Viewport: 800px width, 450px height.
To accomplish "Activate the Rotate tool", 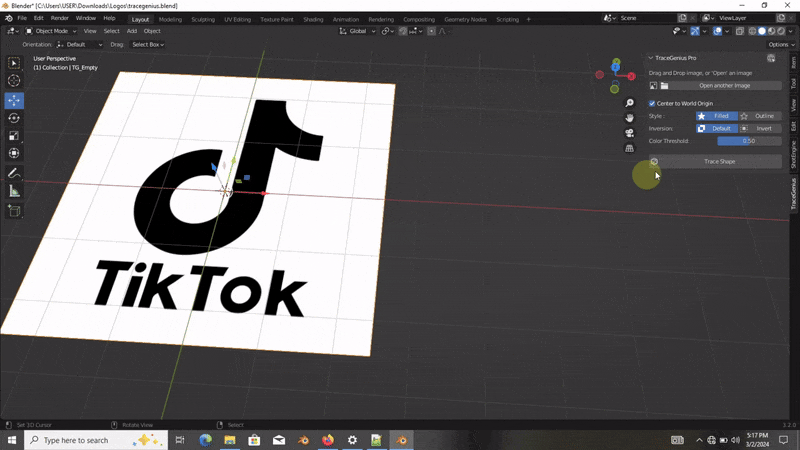I will tap(14, 118).
